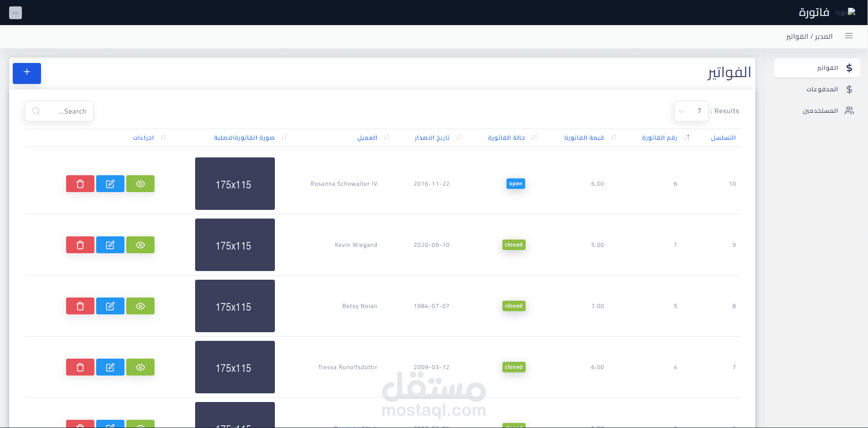Screen dimensions: 868x428
Task: Click the users icon beside المستخدمين
Action: (849, 110)
